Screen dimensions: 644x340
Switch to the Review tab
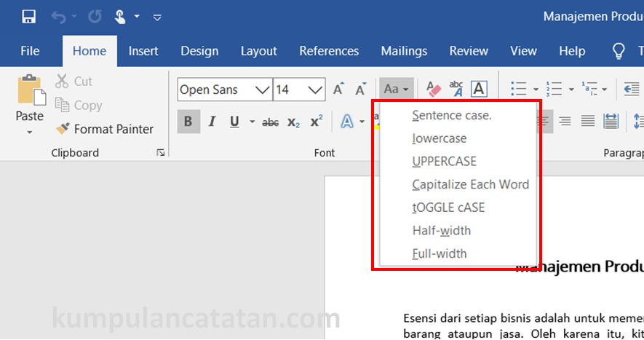469,51
